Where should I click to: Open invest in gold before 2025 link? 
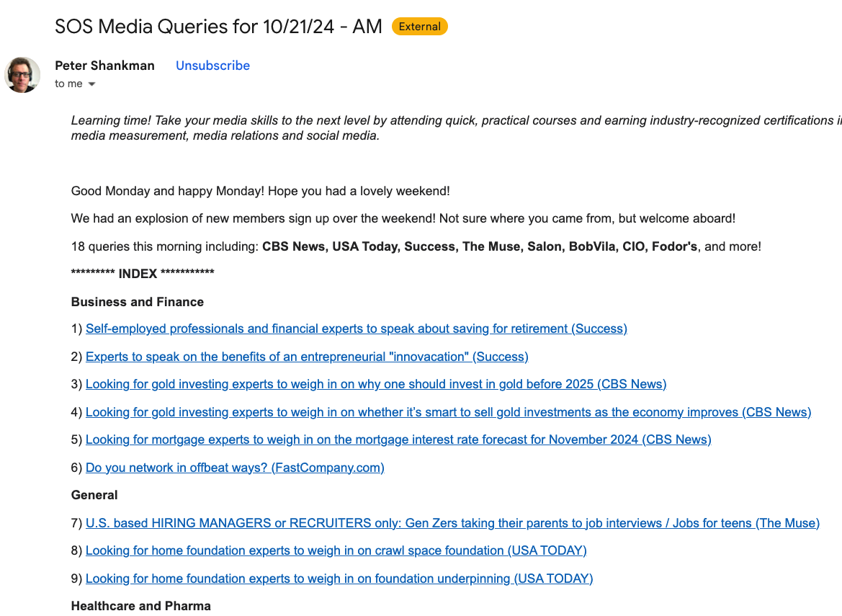[x=375, y=385]
